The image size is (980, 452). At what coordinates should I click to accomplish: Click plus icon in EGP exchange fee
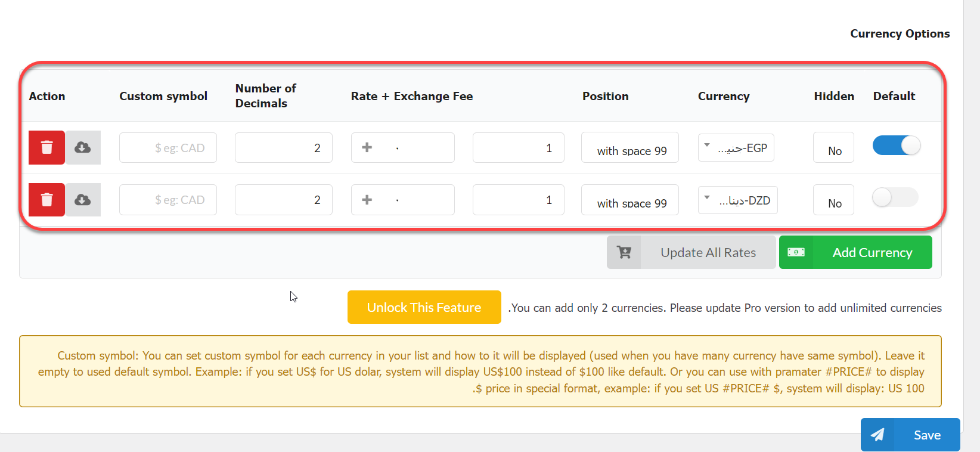point(367,147)
